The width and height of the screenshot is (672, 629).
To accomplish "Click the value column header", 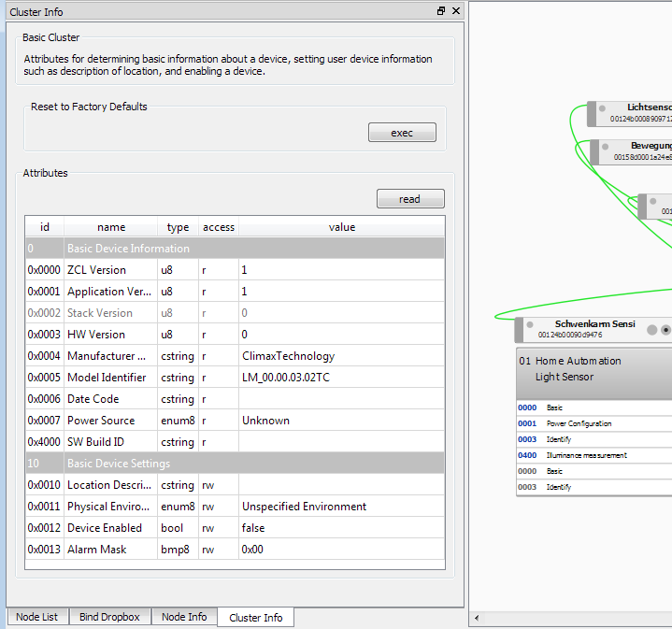I will pos(342,227).
